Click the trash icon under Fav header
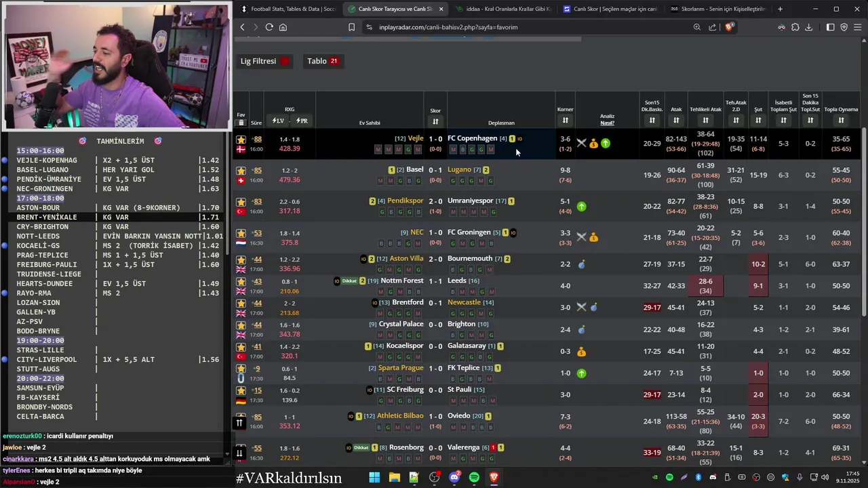Image resolution: width=868 pixels, height=488 pixels. click(x=241, y=123)
